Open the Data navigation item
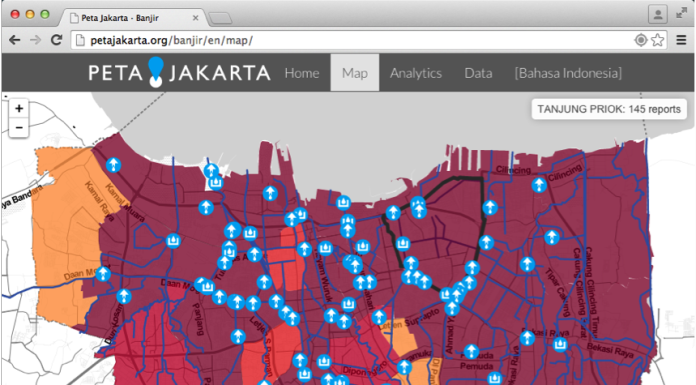This screenshot has width=696, height=385. click(478, 73)
